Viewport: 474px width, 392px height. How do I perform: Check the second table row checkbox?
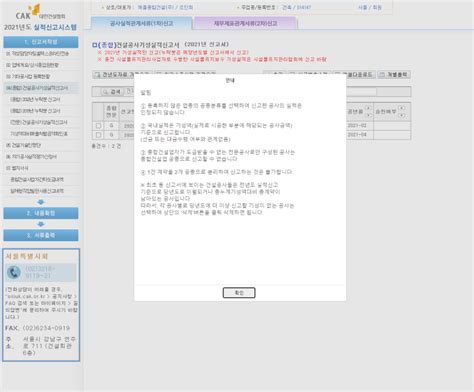pos(98,135)
